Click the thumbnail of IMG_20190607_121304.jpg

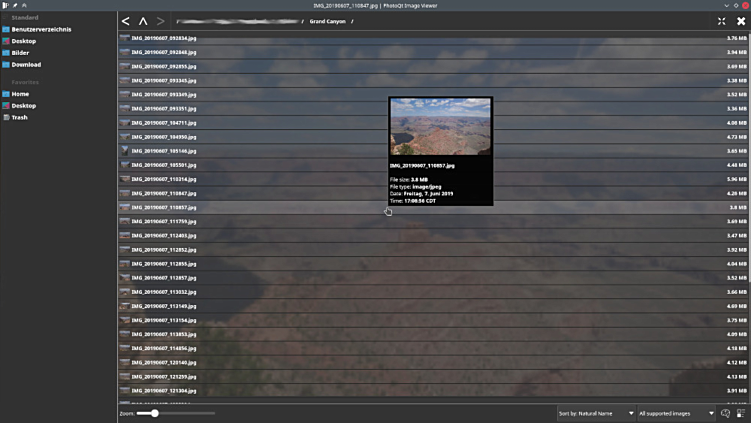tap(125, 391)
